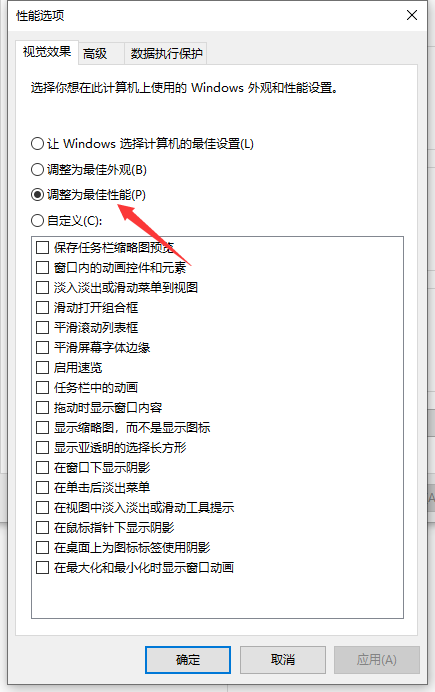Viewport: 435px width, 692px height.
Task: Open the 数据执行保护 tab
Action: [166, 54]
